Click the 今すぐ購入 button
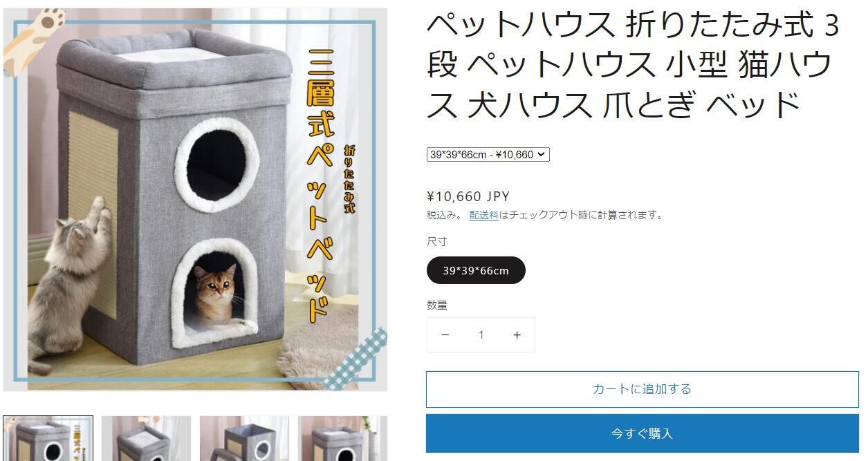868x461 pixels. pos(642,433)
